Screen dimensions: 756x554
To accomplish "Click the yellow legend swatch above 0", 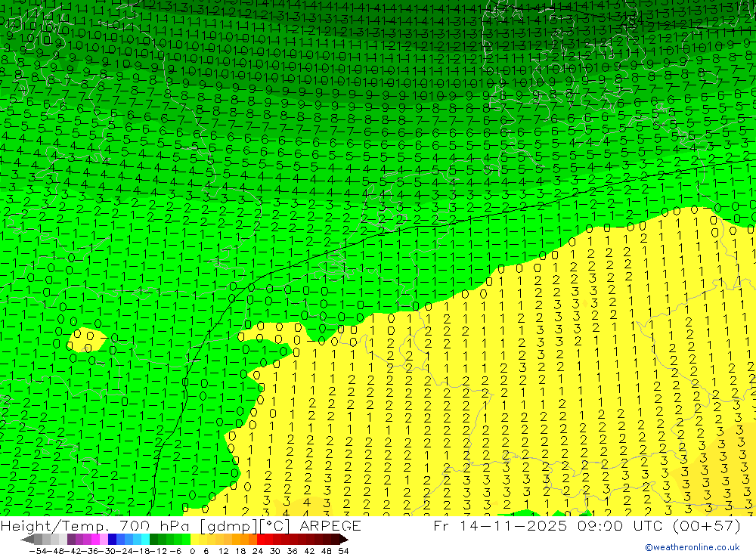I will 195,540.
